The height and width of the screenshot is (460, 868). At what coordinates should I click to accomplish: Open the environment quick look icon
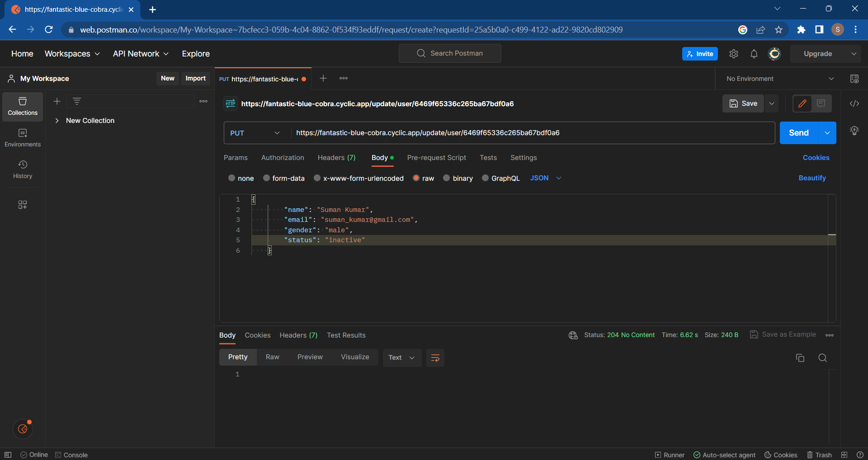click(854, 79)
